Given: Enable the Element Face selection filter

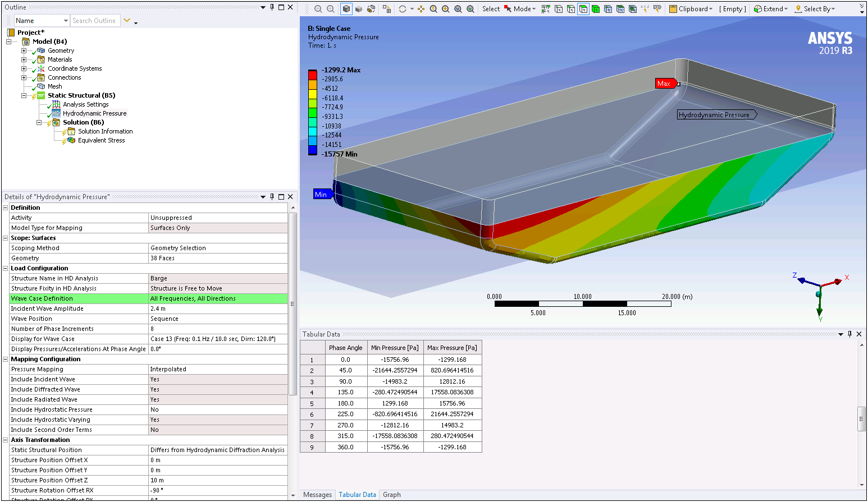Looking at the screenshot, I should [620, 9].
